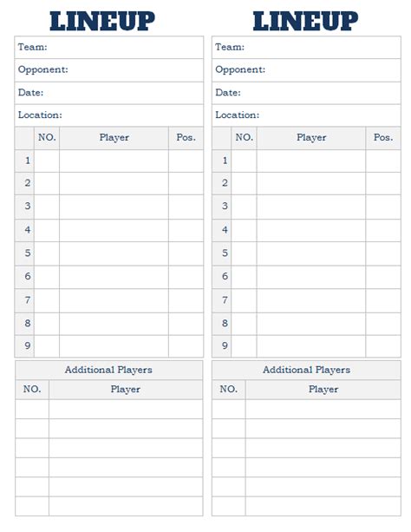
Task: Click the left LINEUP title
Action: tap(102, 21)
